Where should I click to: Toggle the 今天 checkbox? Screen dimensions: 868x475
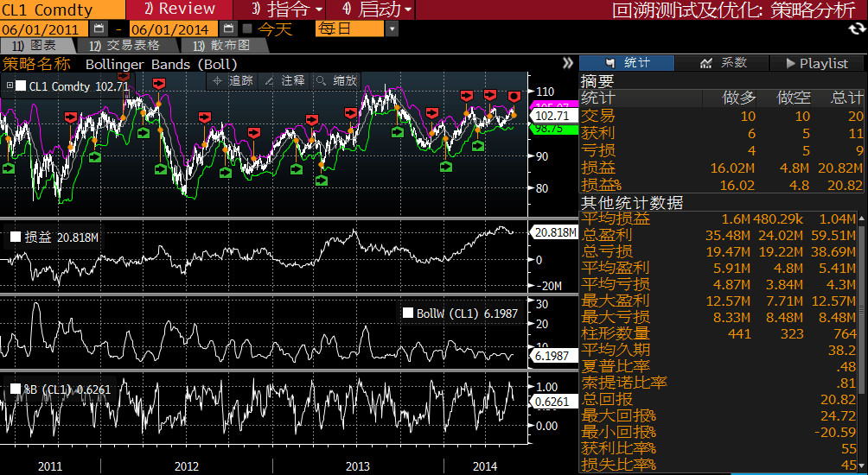[x=246, y=29]
